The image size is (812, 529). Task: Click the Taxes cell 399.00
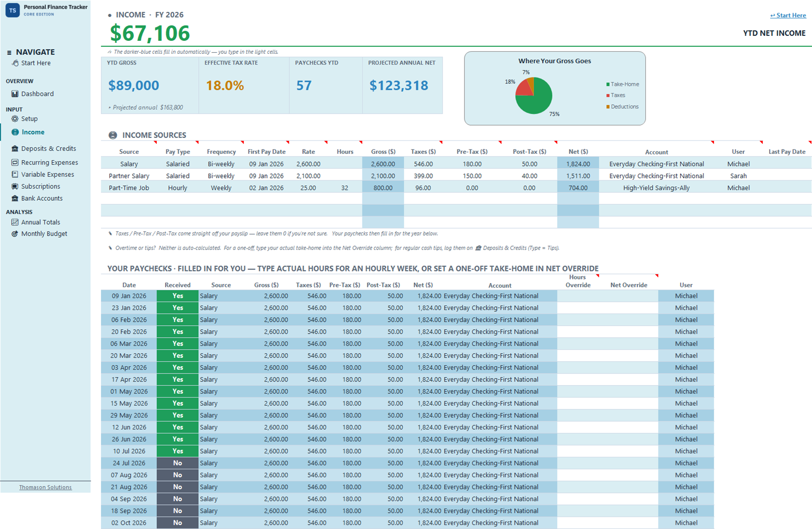click(423, 176)
